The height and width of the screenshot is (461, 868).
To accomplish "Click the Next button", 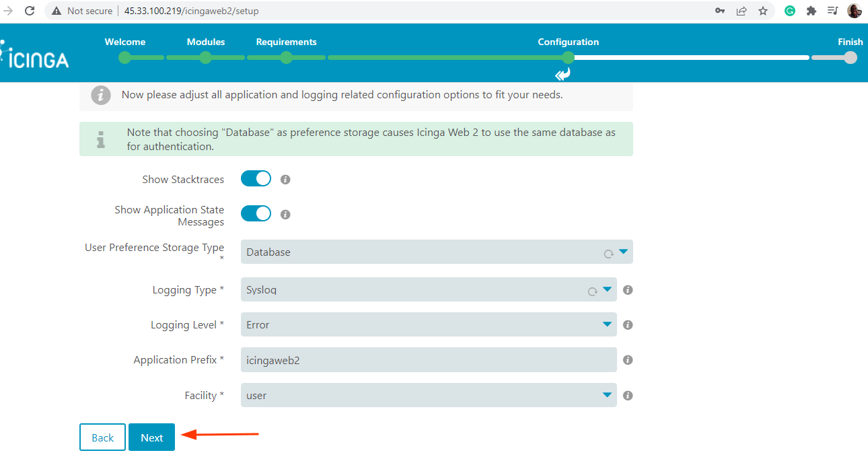I will point(151,437).
